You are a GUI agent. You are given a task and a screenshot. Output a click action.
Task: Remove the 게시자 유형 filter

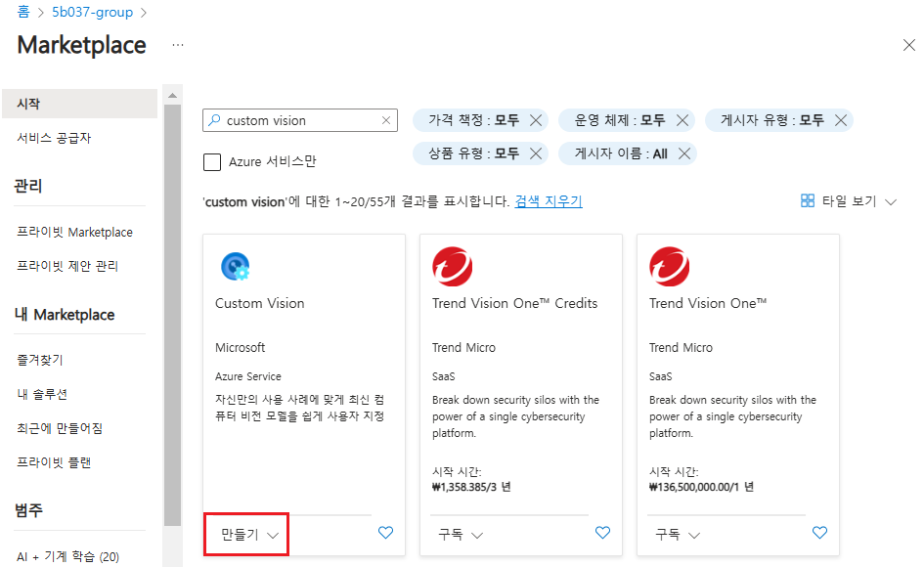click(x=841, y=120)
